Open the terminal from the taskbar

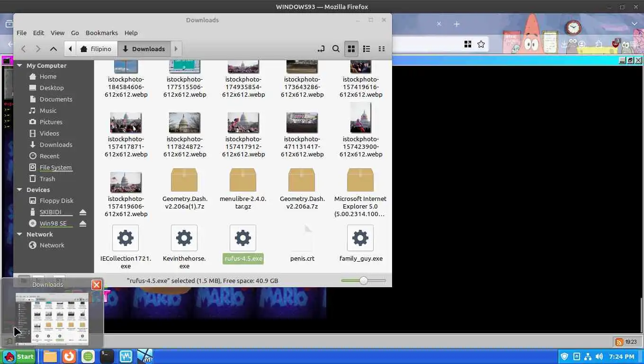pyautogui.click(x=107, y=356)
